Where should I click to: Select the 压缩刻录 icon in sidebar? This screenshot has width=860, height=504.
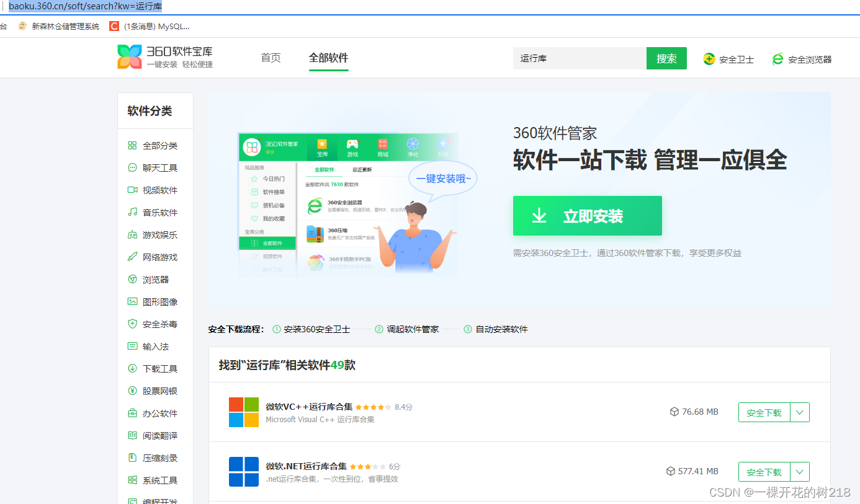point(132,458)
